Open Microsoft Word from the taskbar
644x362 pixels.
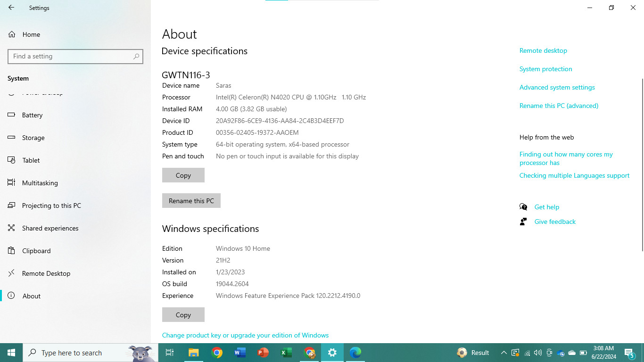pos(240,353)
